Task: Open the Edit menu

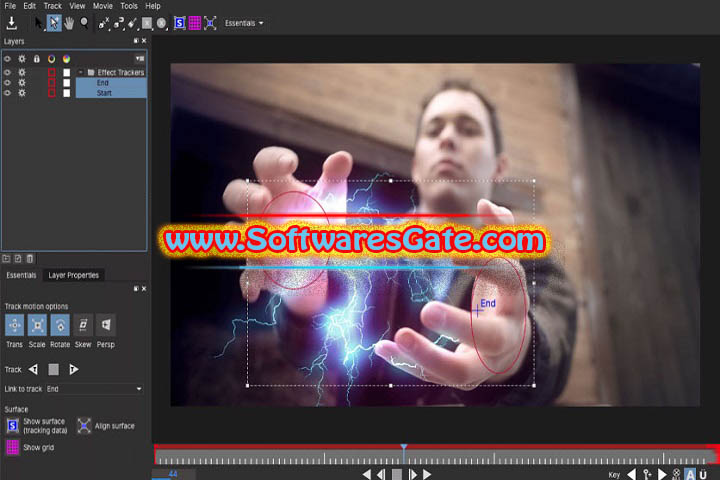Action: [29, 6]
